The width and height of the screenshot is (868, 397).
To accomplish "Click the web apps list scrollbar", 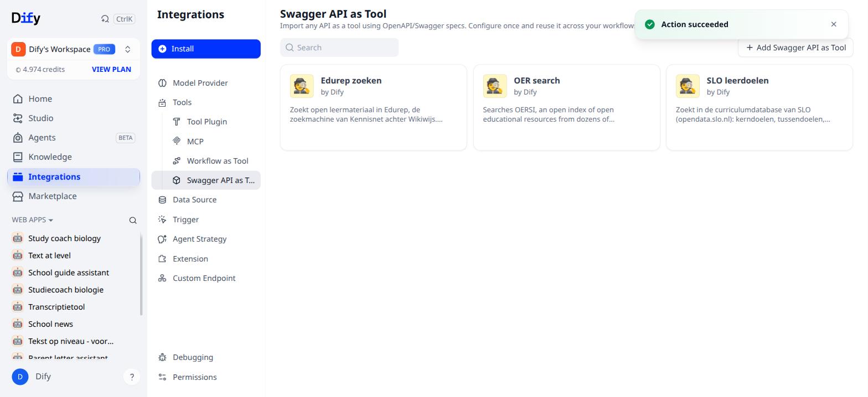I will [141, 274].
